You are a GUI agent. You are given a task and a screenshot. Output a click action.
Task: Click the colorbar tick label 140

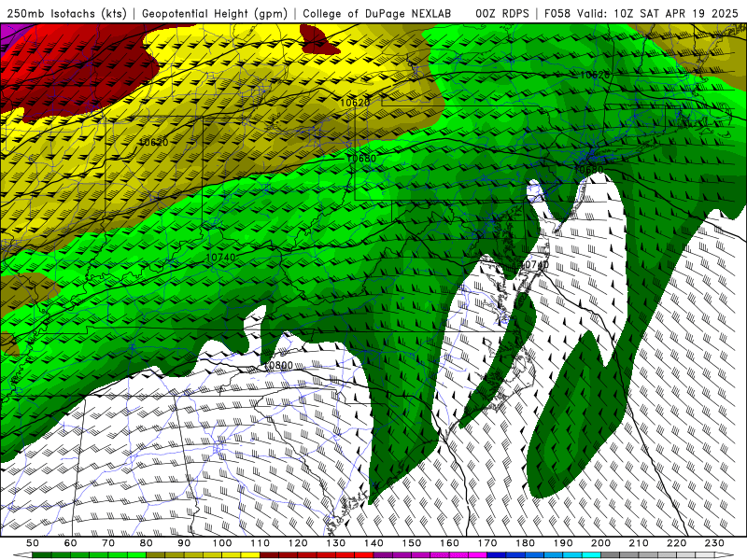tap(373, 543)
